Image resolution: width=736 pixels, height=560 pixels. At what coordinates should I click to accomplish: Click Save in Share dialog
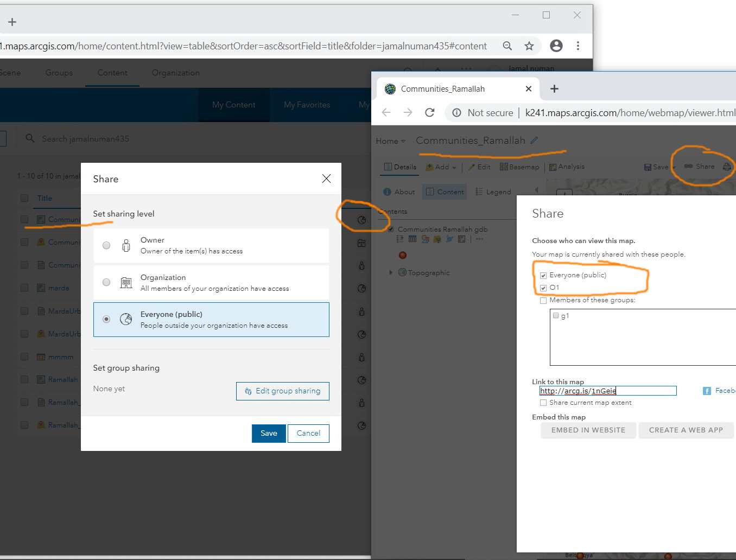[x=269, y=433]
